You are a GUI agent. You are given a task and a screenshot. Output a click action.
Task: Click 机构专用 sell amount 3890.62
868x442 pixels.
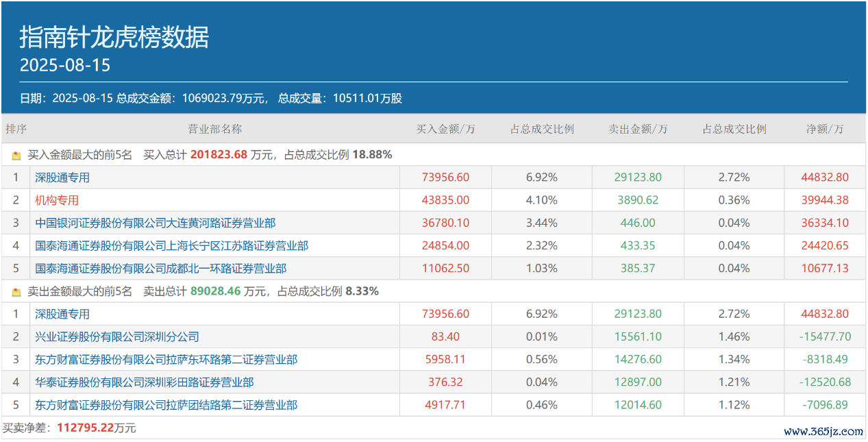tap(638, 200)
